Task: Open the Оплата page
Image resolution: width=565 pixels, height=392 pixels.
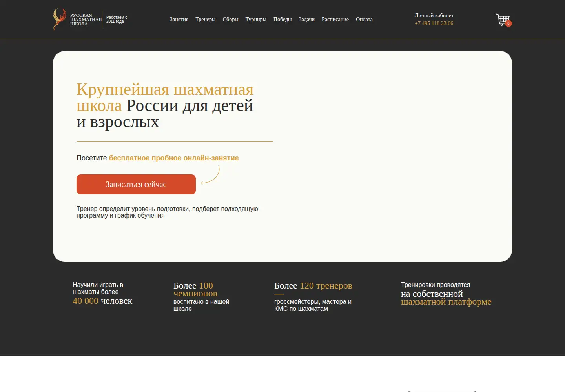Action: pyautogui.click(x=364, y=19)
